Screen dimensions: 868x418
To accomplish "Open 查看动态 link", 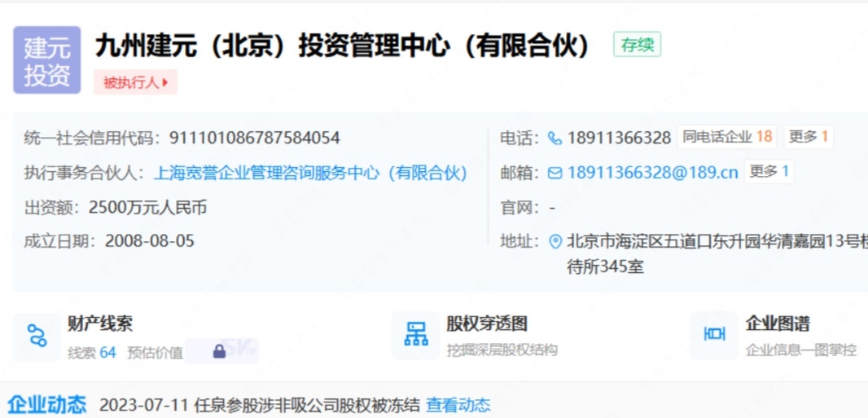I will [x=458, y=405].
